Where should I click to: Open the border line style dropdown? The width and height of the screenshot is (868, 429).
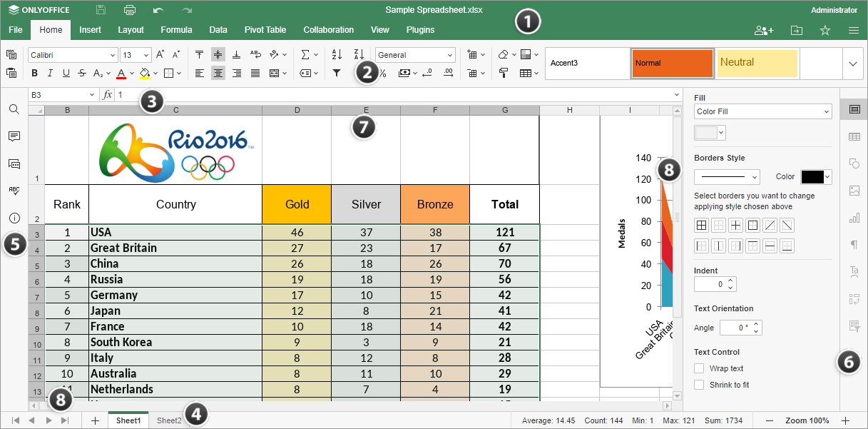coord(727,176)
